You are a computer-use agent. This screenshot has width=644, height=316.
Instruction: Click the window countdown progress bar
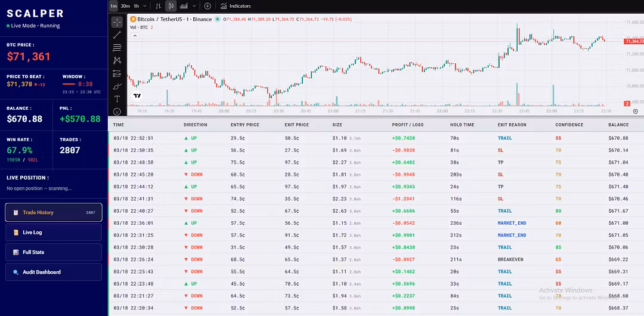pos(69,84)
